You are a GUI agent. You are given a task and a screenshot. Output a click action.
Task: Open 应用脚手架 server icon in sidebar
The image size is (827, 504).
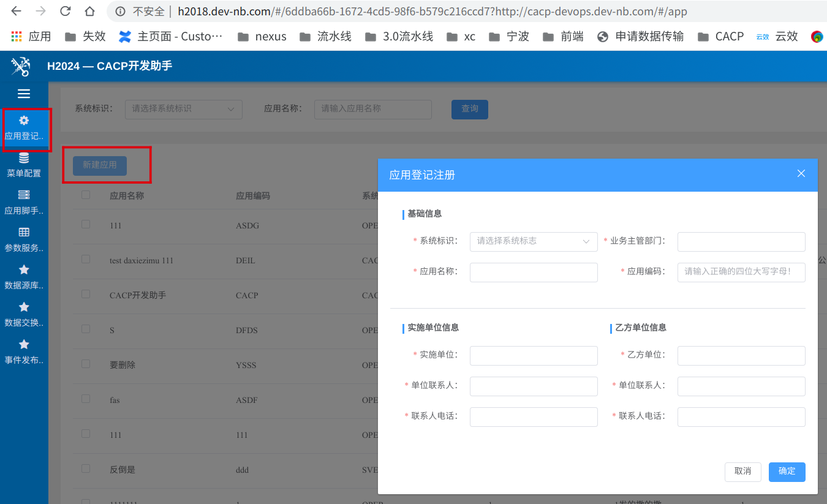24,195
